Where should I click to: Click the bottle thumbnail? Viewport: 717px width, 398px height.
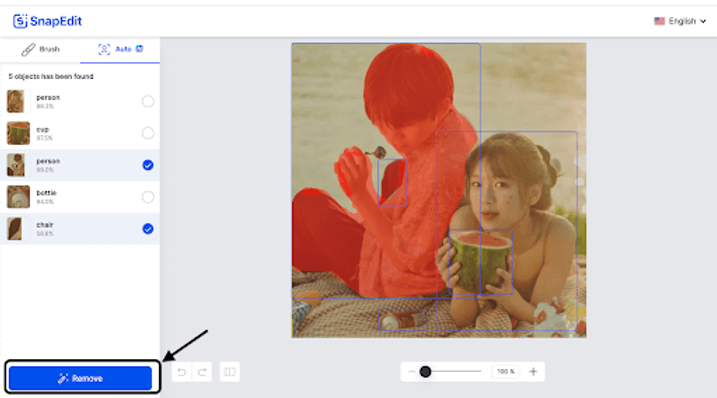pyautogui.click(x=18, y=197)
